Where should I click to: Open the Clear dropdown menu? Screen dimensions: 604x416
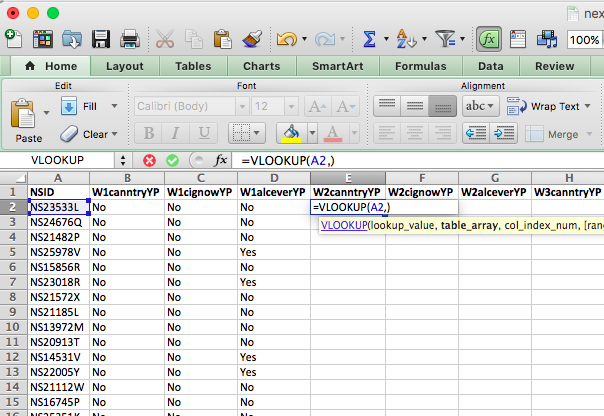click(x=116, y=134)
